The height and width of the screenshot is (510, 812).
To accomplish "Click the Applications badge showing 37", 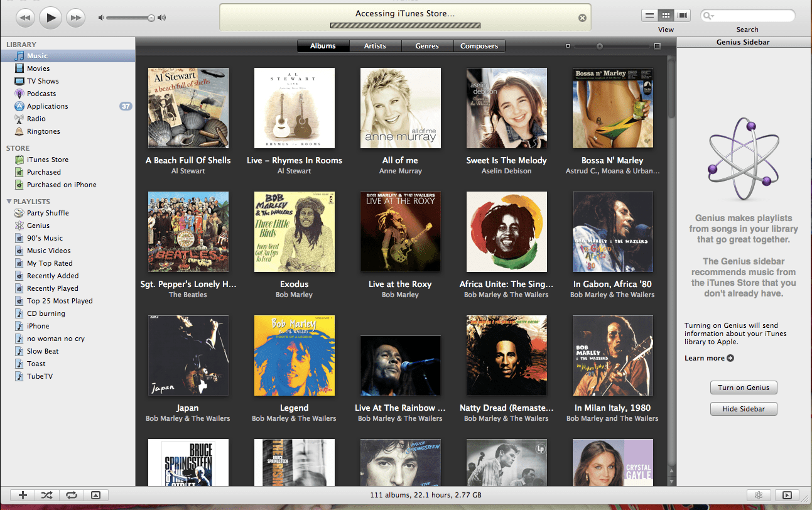I will tap(126, 106).
